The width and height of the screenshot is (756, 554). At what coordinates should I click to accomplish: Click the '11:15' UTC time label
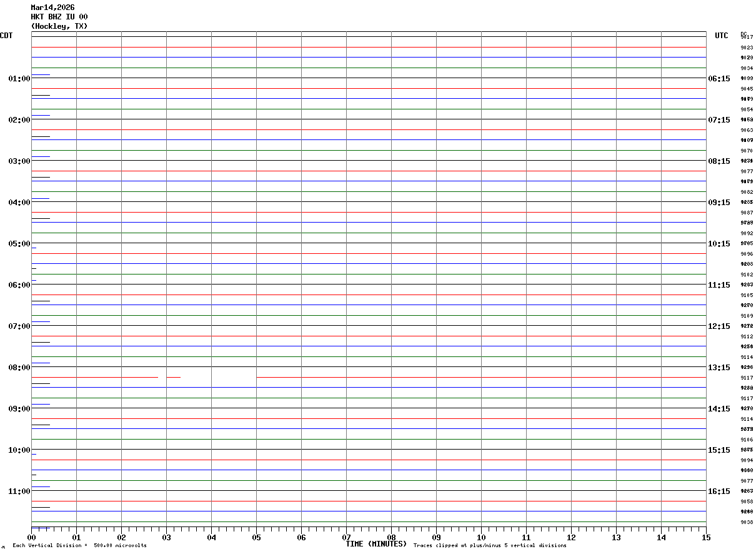click(x=719, y=285)
